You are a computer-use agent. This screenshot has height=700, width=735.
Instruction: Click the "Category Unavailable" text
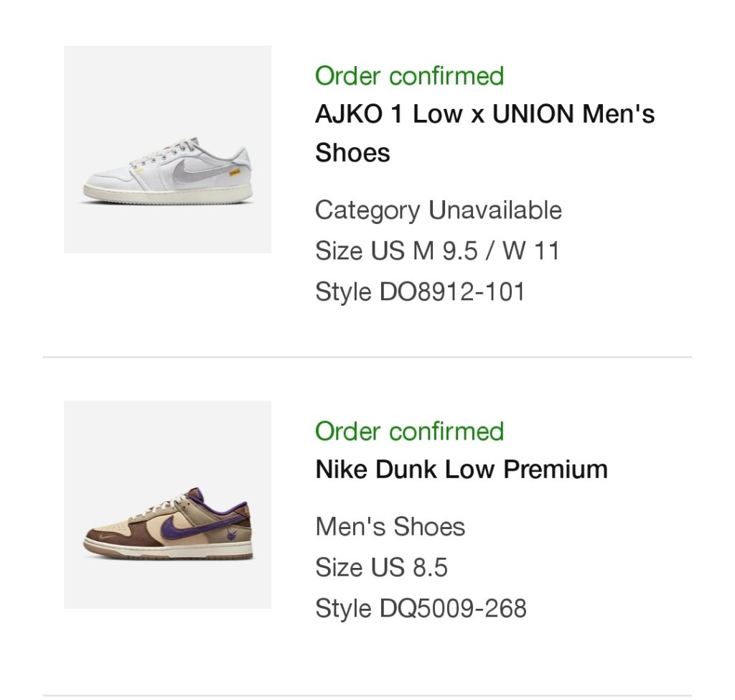(438, 210)
